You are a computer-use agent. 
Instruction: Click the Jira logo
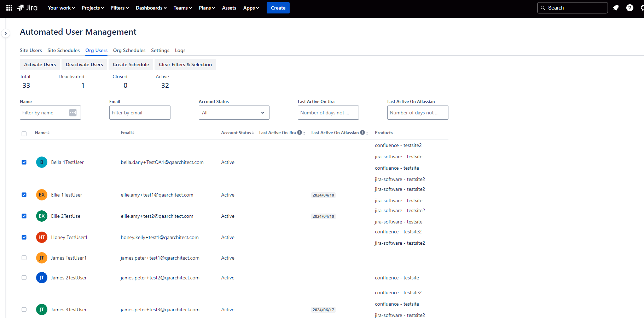(x=27, y=8)
